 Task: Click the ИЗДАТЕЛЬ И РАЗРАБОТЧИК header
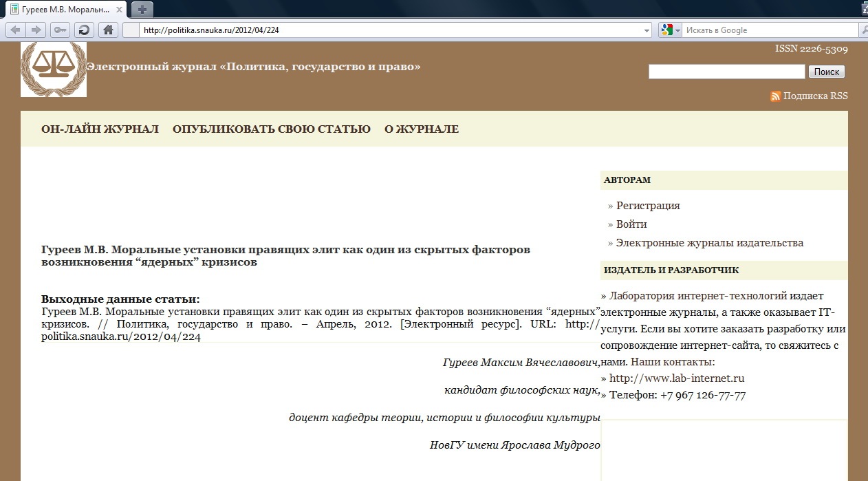tap(671, 270)
